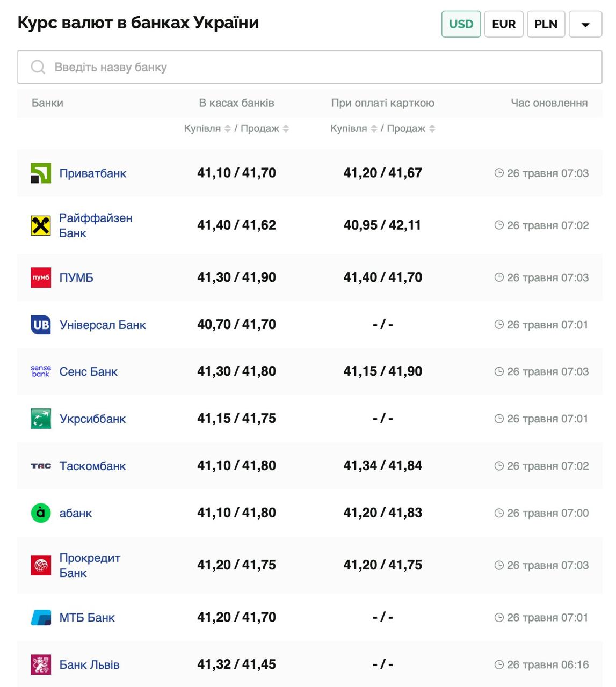Select the USD currency tab
This screenshot has width=616, height=687.
point(461,24)
